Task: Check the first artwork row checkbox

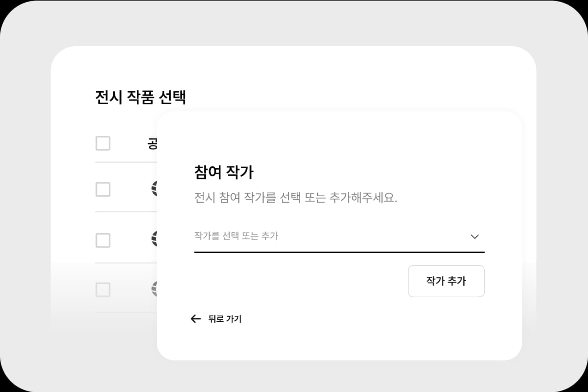Action: coord(103,189)
